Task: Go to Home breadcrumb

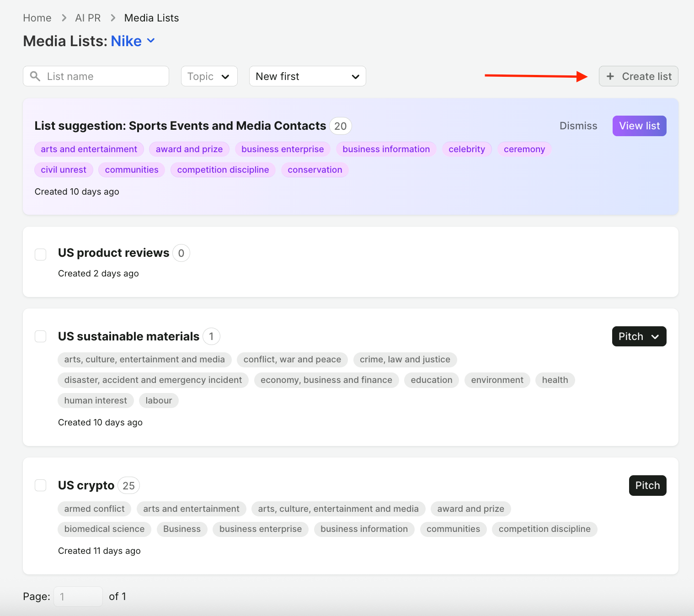Action: pos(37,18)
